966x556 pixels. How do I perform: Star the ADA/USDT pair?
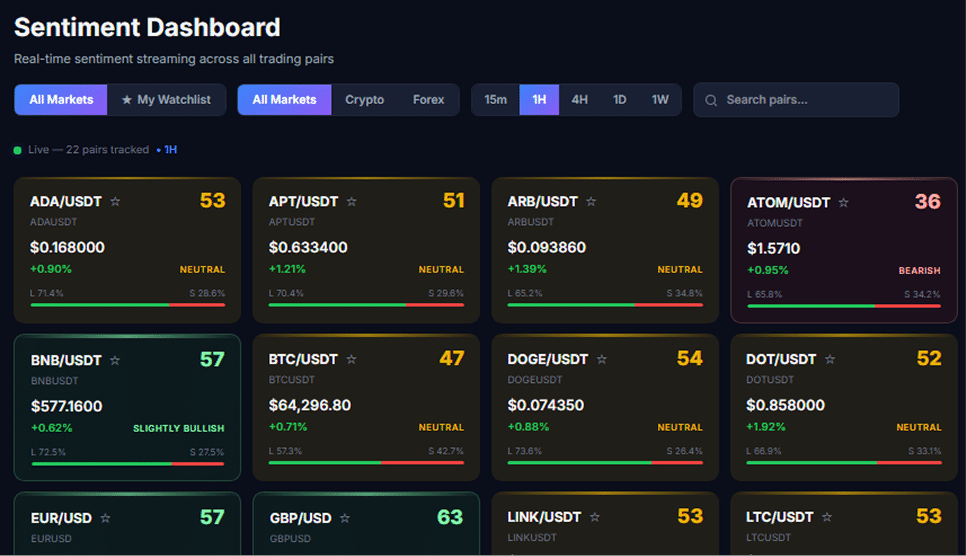click(x=115, y=202)
